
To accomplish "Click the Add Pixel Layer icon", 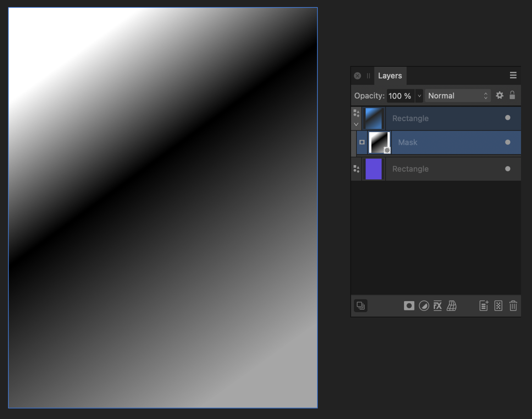I will [x=498, y=306].
